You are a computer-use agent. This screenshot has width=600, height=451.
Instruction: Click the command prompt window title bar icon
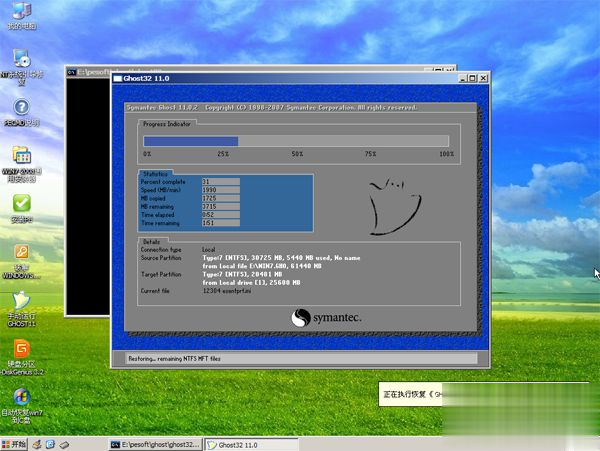(72, 72)
